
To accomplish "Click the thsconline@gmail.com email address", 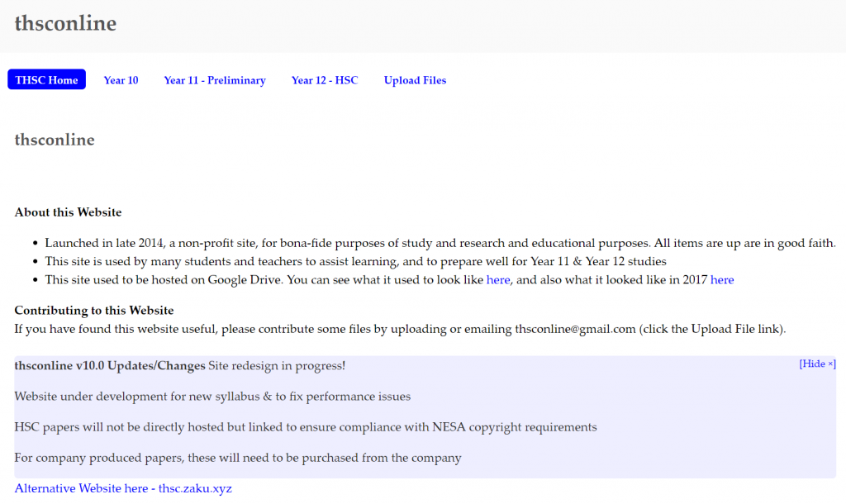I will point(575,329).
